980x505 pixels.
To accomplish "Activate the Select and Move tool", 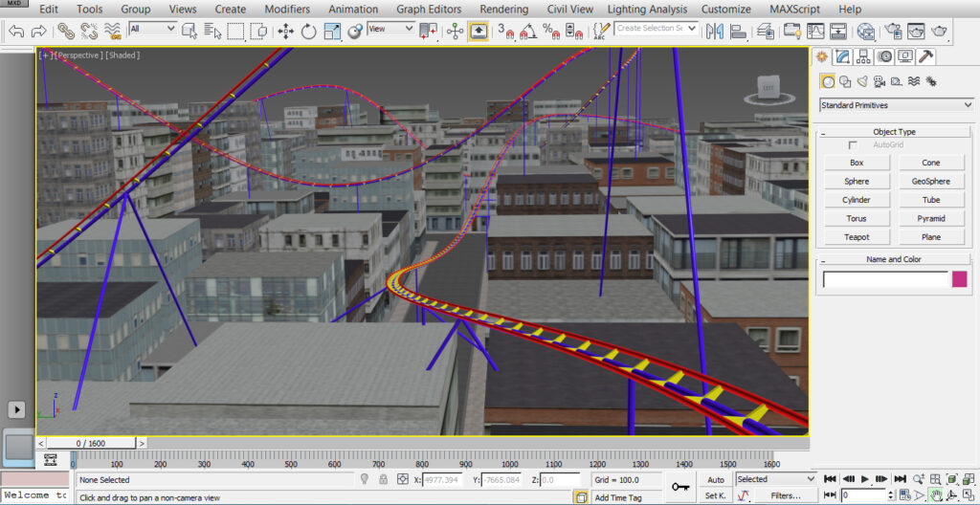I will 285,31.
